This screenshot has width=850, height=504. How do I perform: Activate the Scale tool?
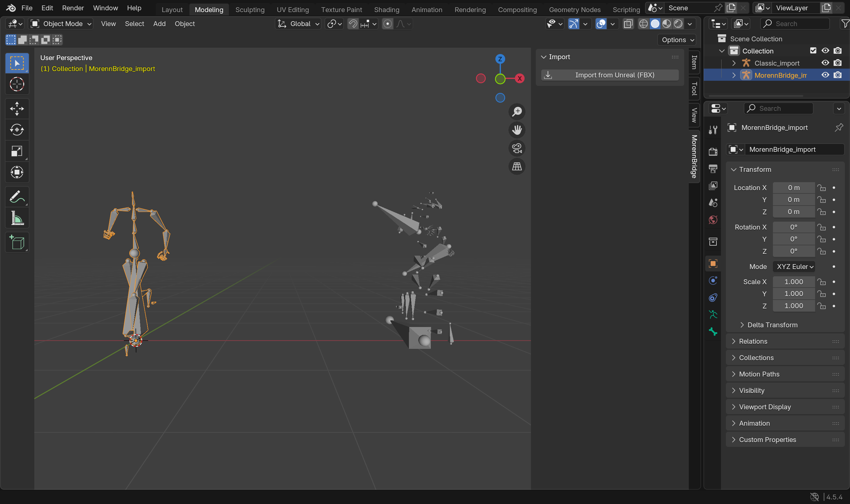17,151
